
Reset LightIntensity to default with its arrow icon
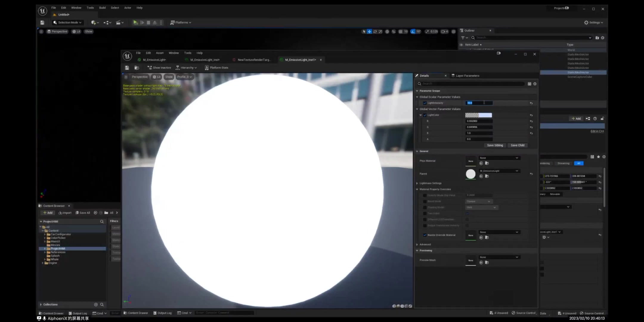531,103
